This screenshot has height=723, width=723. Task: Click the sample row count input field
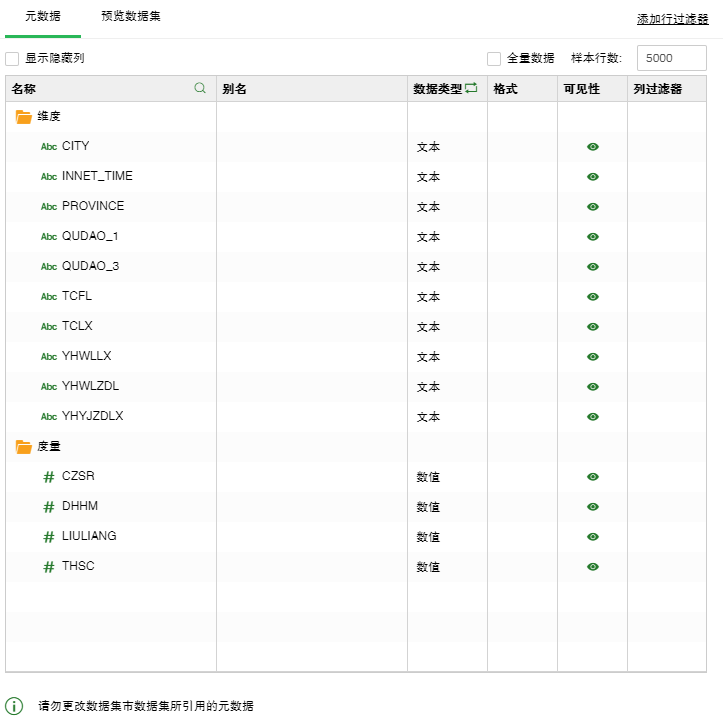point(671,58)
